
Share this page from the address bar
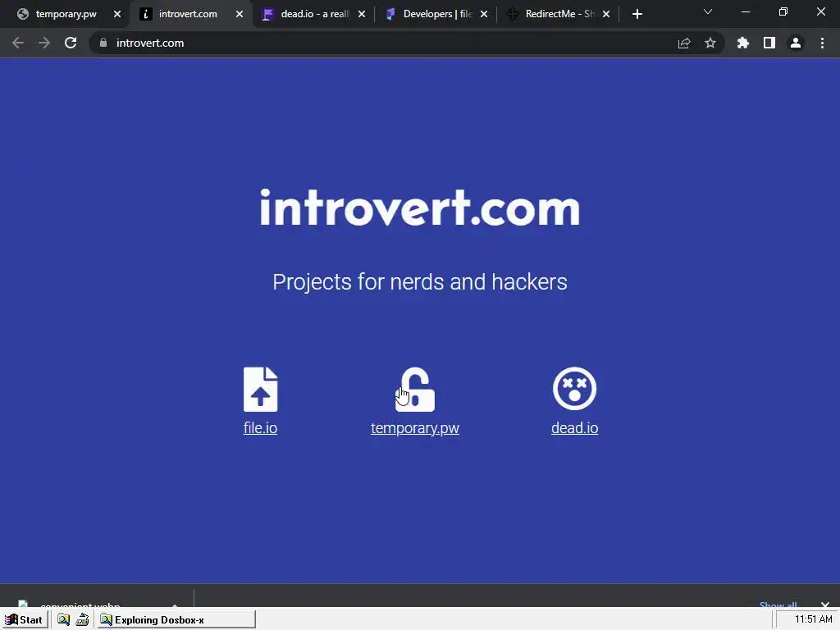[x=684, y=43]
